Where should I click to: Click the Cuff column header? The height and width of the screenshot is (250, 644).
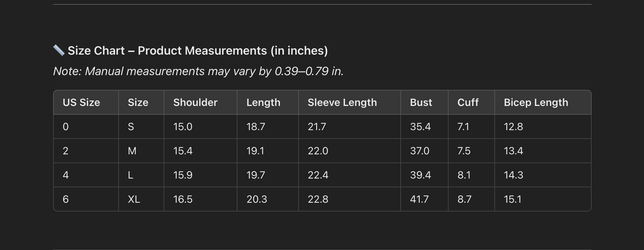(468, 102)
